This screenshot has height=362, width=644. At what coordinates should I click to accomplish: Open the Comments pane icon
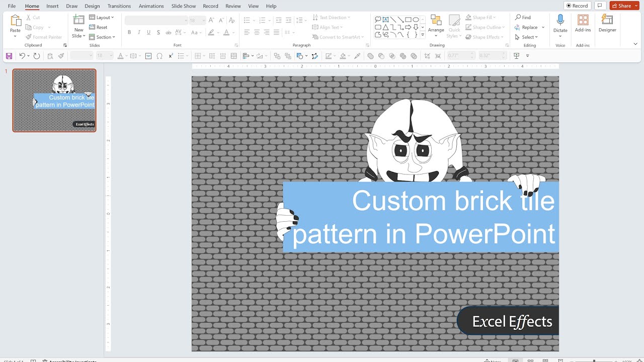[599, 6]
